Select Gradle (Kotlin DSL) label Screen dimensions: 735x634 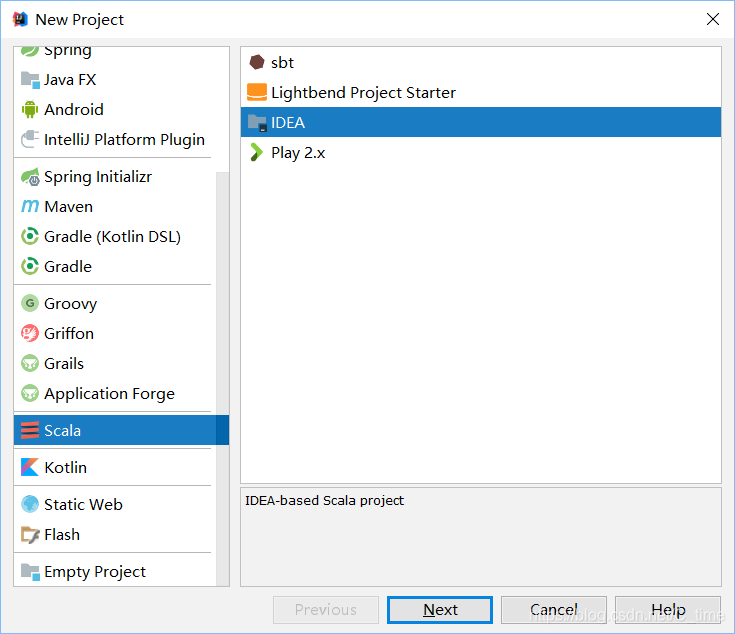tap(112, 237)
